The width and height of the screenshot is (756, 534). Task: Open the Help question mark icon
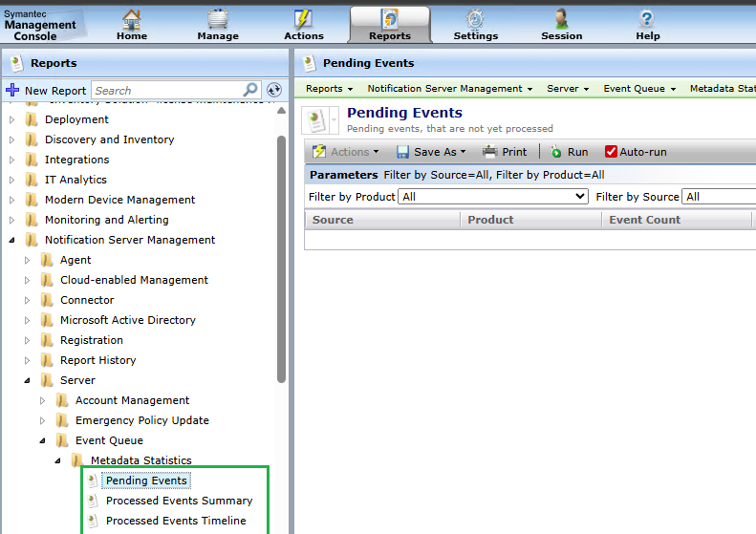(x=647, y=19)
